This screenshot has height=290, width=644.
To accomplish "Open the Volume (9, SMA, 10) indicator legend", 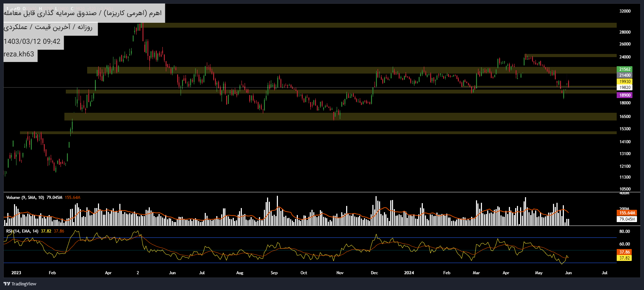I will tap(25, 198).
